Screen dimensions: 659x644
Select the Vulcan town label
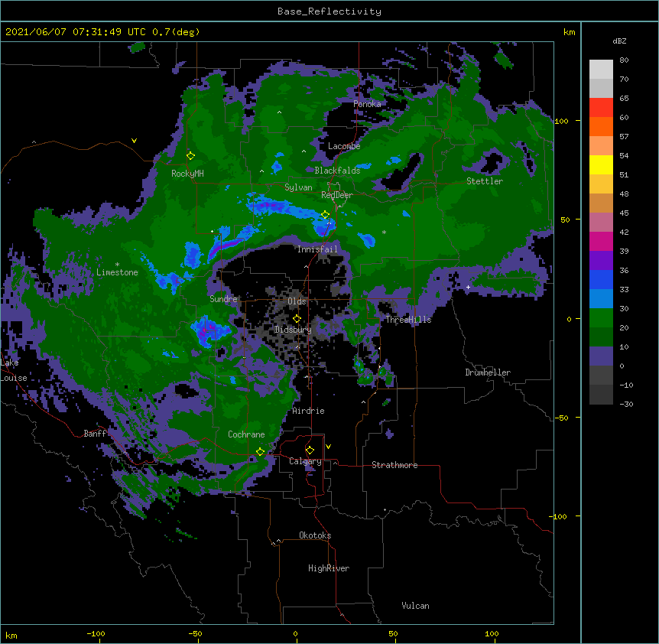(415, 606)
